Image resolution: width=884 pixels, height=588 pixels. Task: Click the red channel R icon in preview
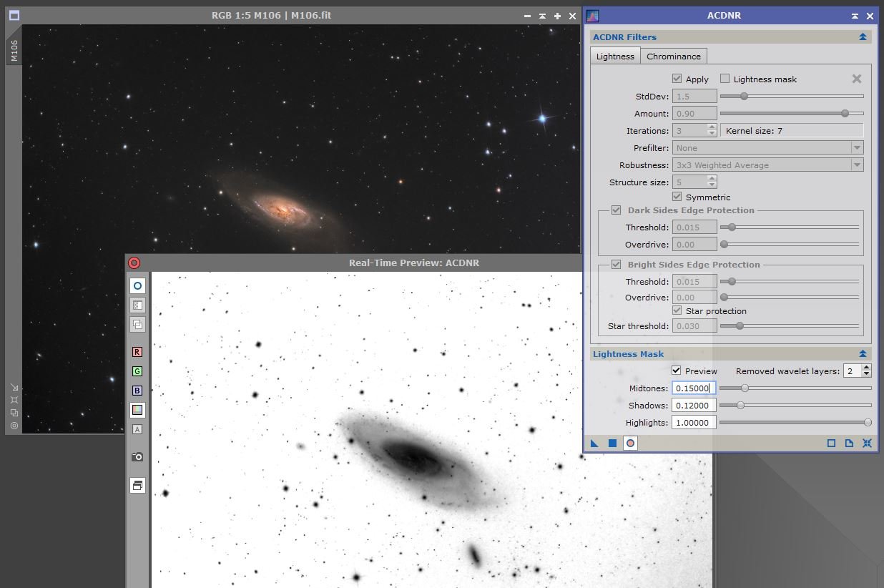click(137, 352)
